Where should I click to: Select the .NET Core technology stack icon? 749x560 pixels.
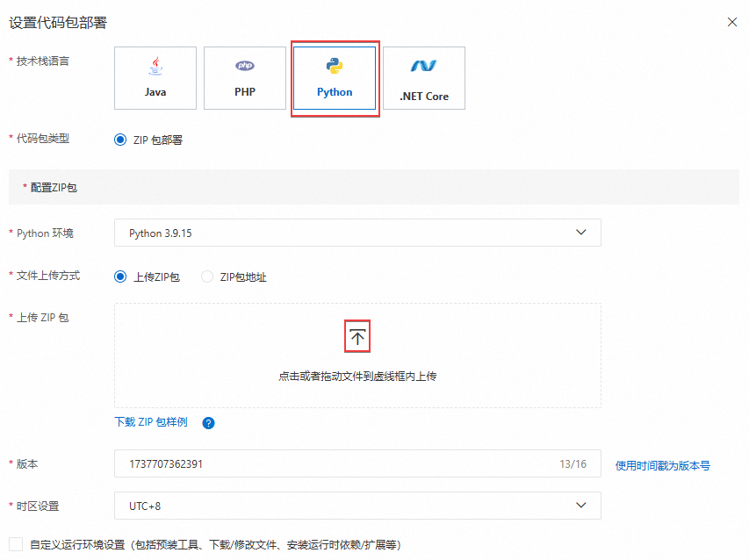pyautogui.click(x=423, y=78)
